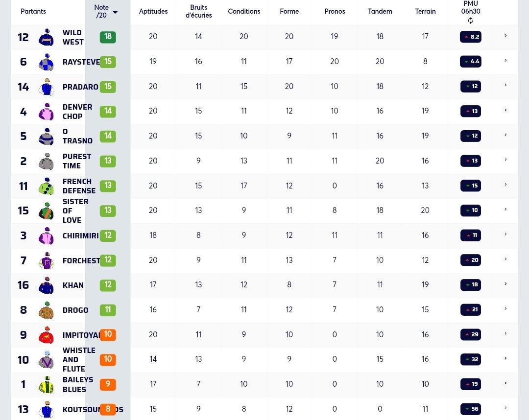Sort by Note /20 dropdown arrow
Screen dimensions: 529x420
coord(115,12)
